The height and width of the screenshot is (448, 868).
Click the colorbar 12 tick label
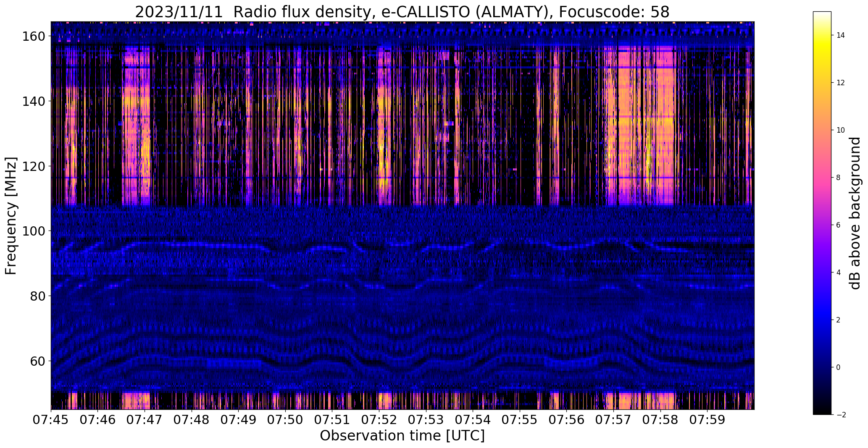coord(841,83)
